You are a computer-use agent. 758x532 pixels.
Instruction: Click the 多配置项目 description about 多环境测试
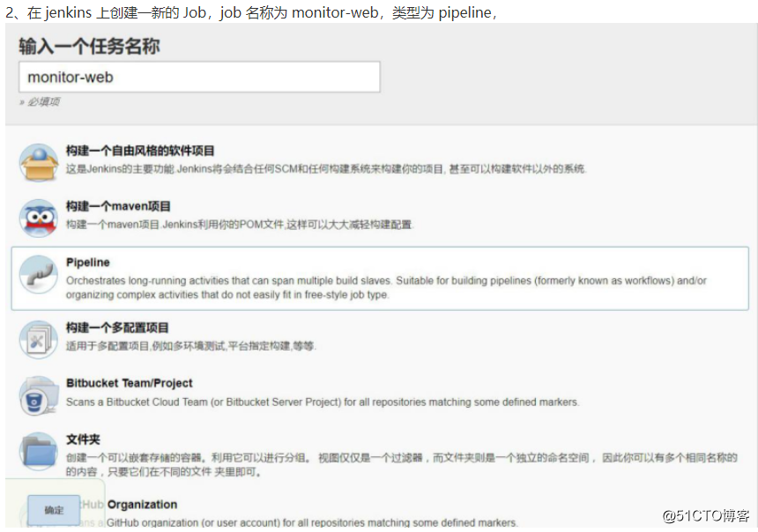191,346
